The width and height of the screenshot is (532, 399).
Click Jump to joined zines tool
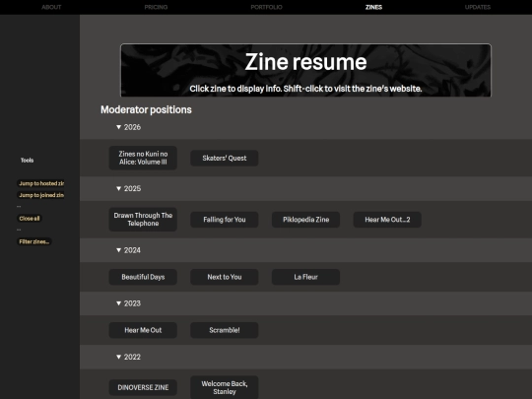(40, 195)
